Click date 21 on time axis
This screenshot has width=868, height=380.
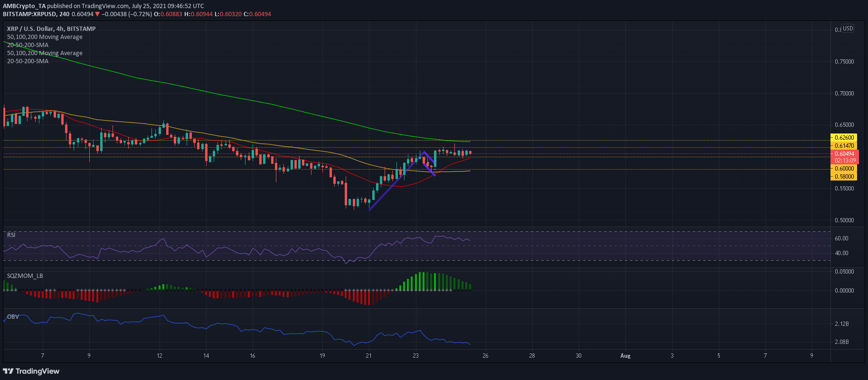[369, 356]
